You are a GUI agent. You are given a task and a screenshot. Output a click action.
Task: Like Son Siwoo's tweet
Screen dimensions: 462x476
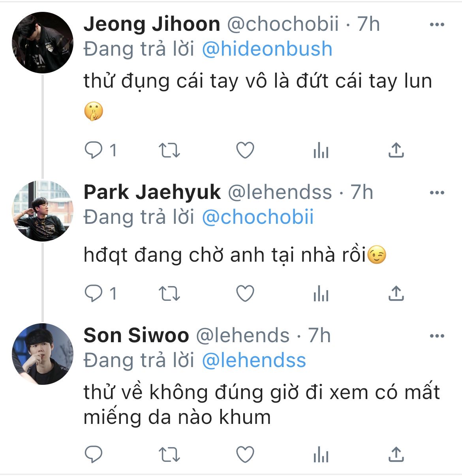click(x=245, y=455)
